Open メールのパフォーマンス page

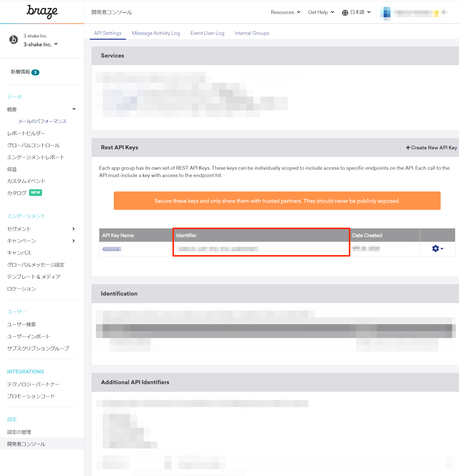42,121
